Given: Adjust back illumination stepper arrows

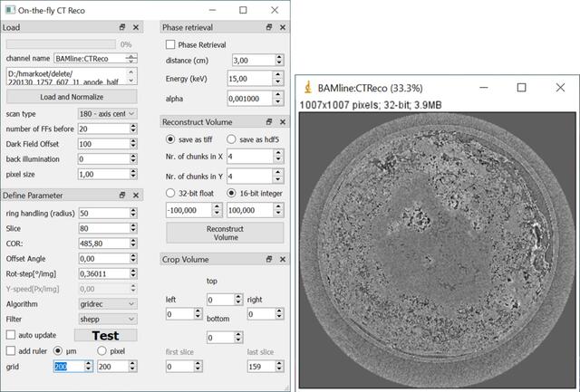Looking at the screenshot, I should (x=133, y=158).
